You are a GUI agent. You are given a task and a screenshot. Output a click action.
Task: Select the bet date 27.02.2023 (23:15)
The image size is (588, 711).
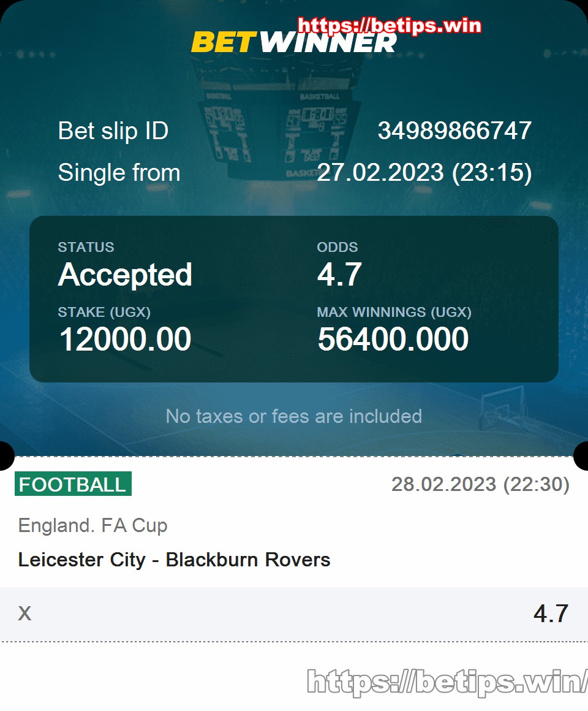coord(424,173)
